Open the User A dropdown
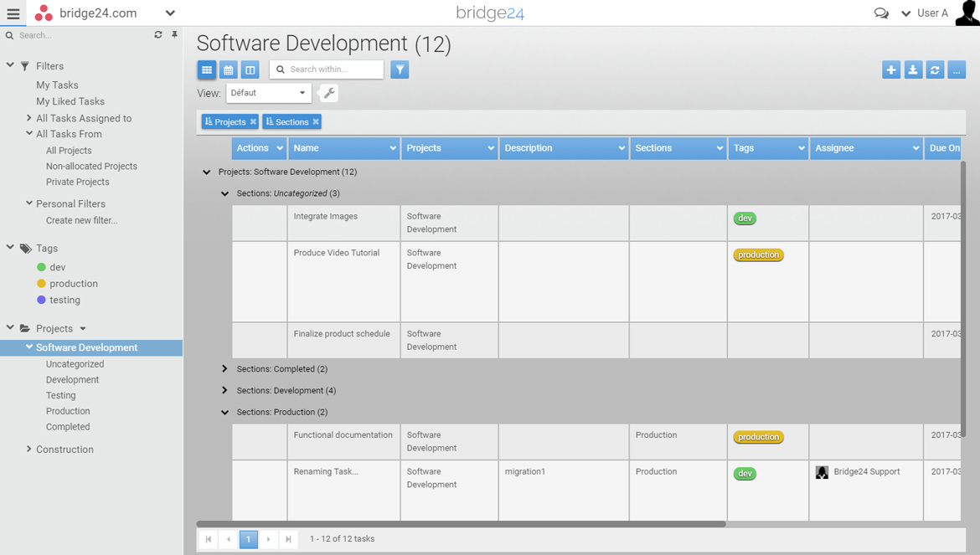Image resolution: width=980 pixels, height=555 pixels. (x=905, y=13)
